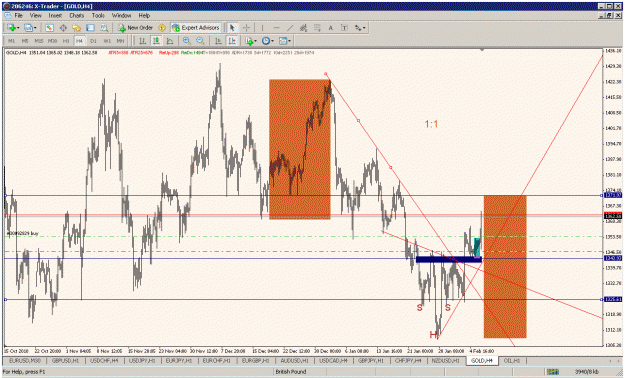Viewport: 625px width, 378px height.
Task: Open the Window menu
Action: pyautogui.click(x=121, y=15)
